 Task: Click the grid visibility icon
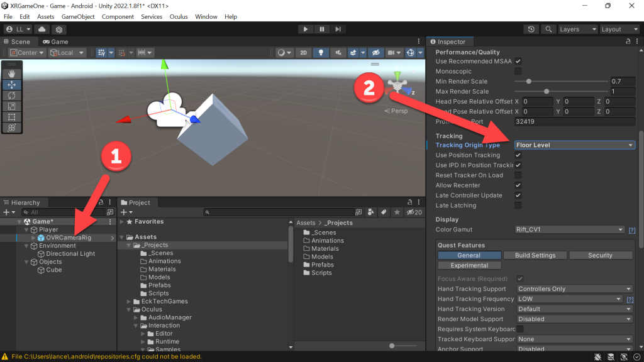101,53
